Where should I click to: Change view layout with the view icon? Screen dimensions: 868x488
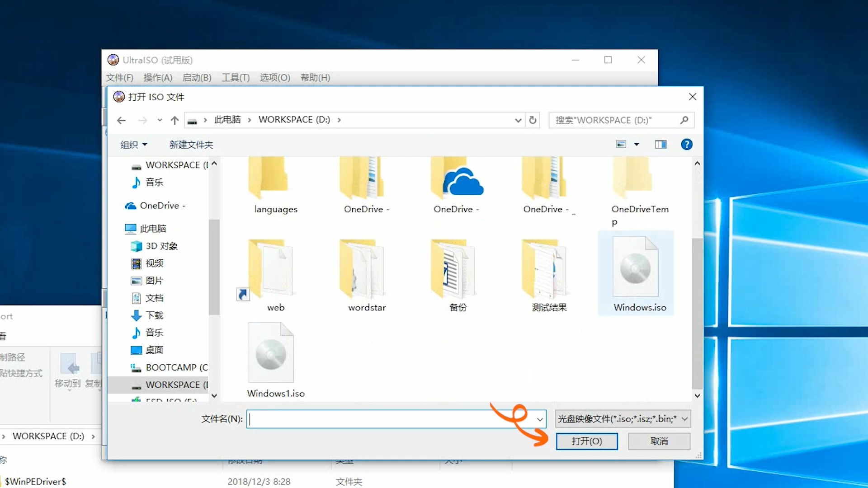tap(621, 145)
